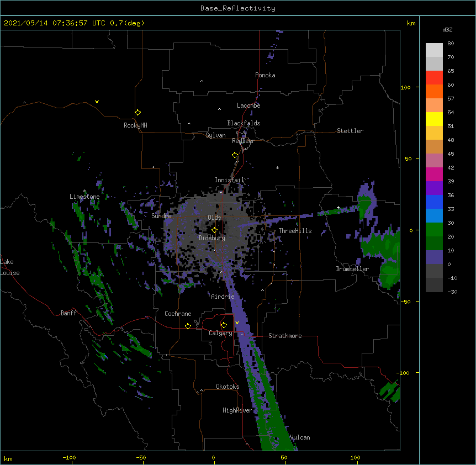Click the blue 33-36 dBZ legend swatch
The image size is (476, 465).
click(434, 202)
